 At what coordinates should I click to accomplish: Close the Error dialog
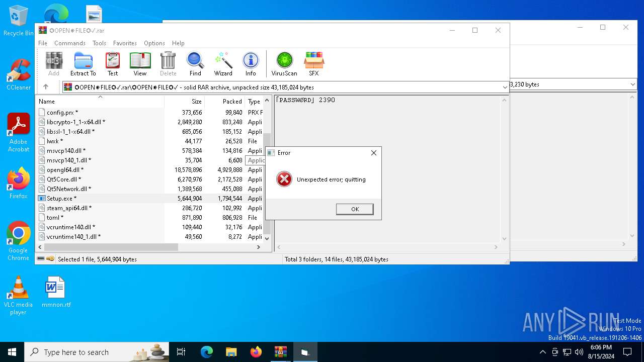tap(373, 153)
